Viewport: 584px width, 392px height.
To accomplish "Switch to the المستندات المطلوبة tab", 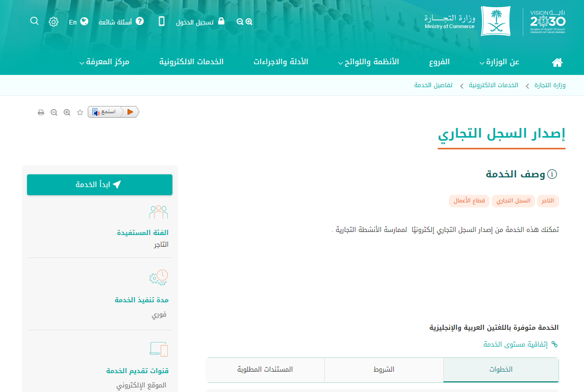I will coord(265,370).
